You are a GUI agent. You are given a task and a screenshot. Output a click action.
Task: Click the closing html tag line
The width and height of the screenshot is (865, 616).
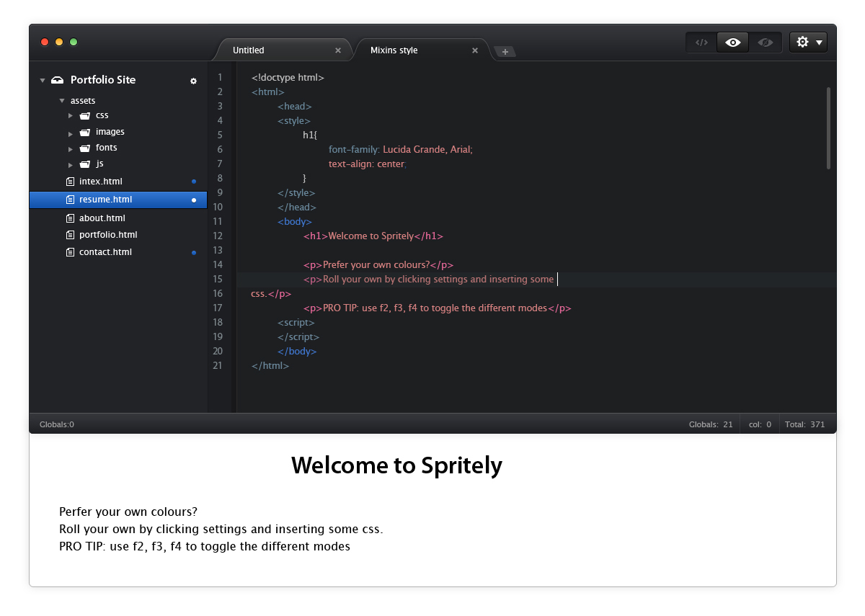270,365
